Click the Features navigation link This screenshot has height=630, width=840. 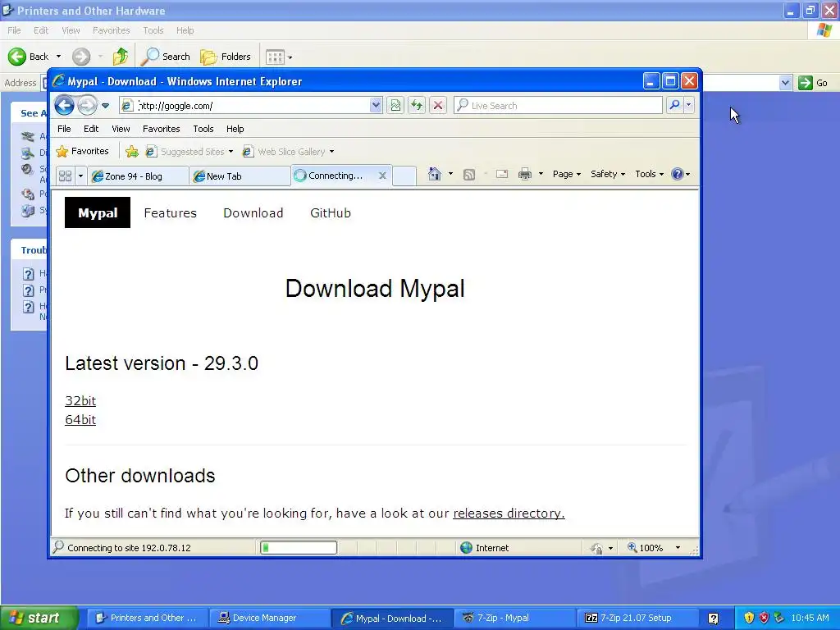click(171, 212)
